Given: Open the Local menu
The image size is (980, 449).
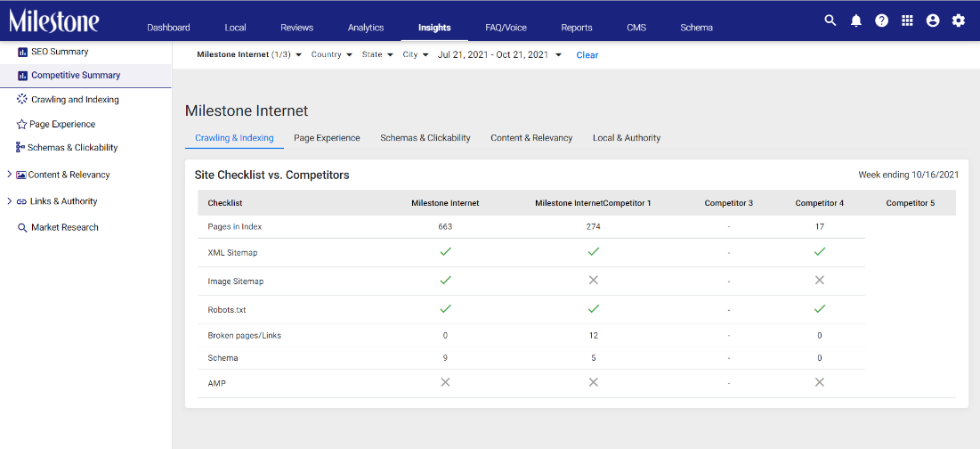Looking at the screenshot, I should tap(235, 28).
